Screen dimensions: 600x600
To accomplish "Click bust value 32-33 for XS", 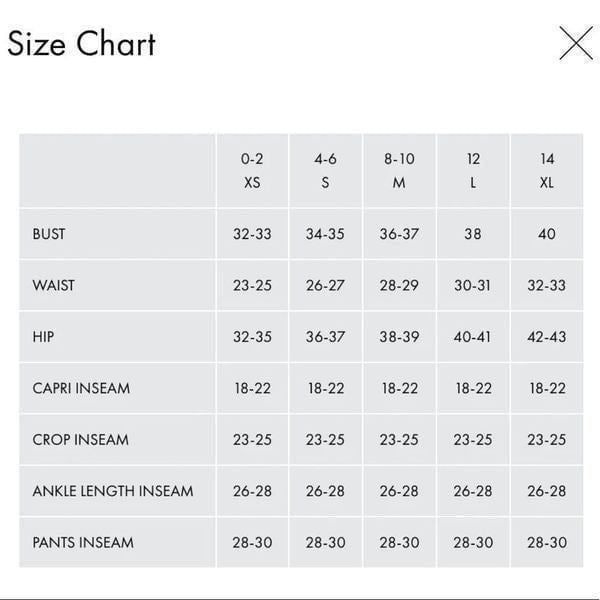I will click(x=252, y=234).
